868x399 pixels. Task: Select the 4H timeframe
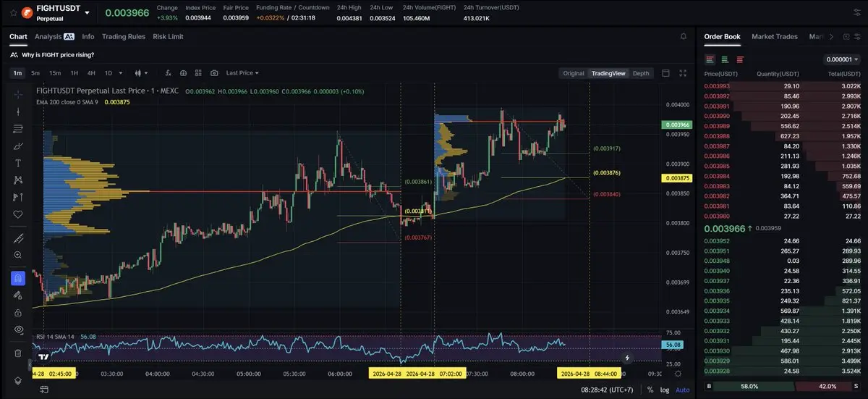point(91,72)
